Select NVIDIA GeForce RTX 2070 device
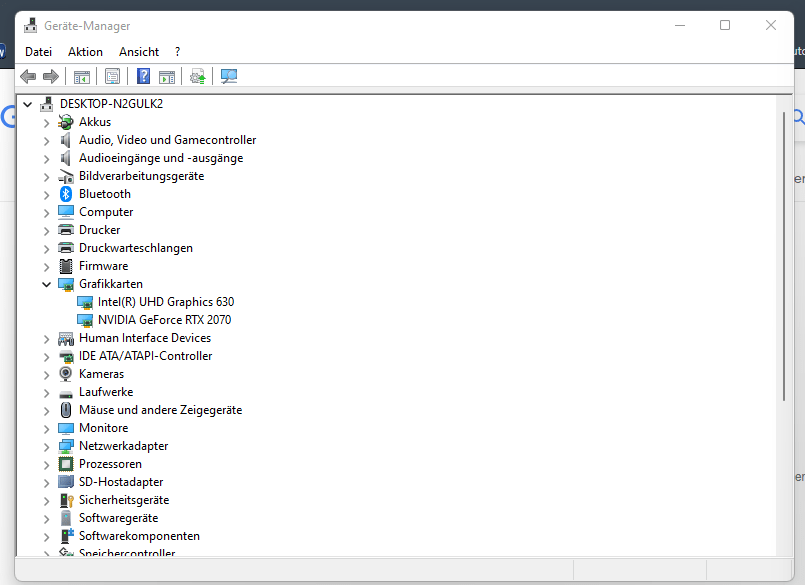805x585 pixels. click(x=164, y=320)
